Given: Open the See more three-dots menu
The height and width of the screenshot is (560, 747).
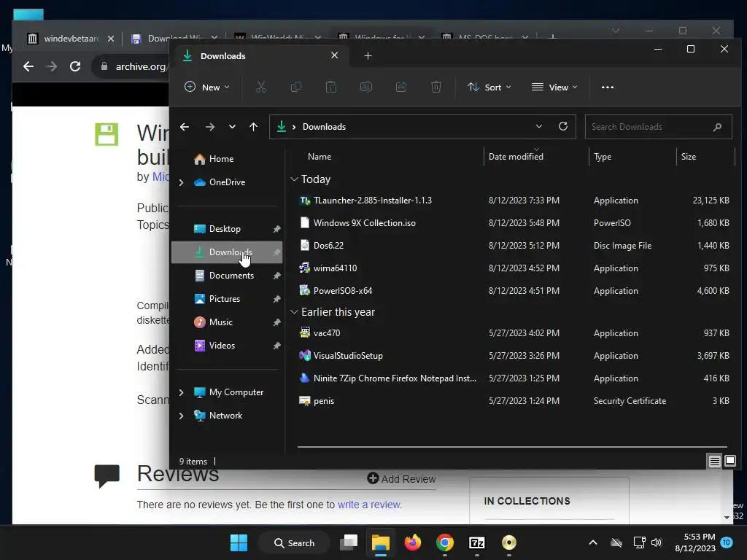Looking at the screenshot, I should [x=608, y=87].
